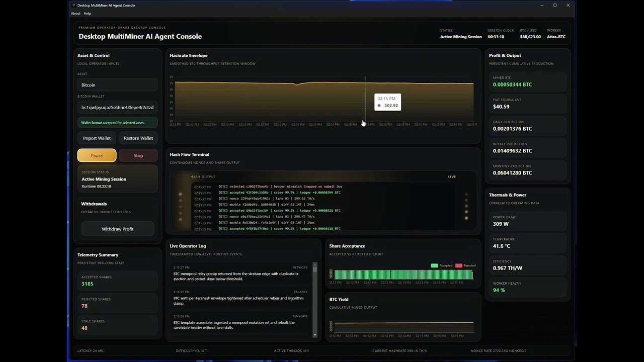Click the BTC / USD price $80,623.00
The height and width of the screenshot is (362, 644).
530,37
